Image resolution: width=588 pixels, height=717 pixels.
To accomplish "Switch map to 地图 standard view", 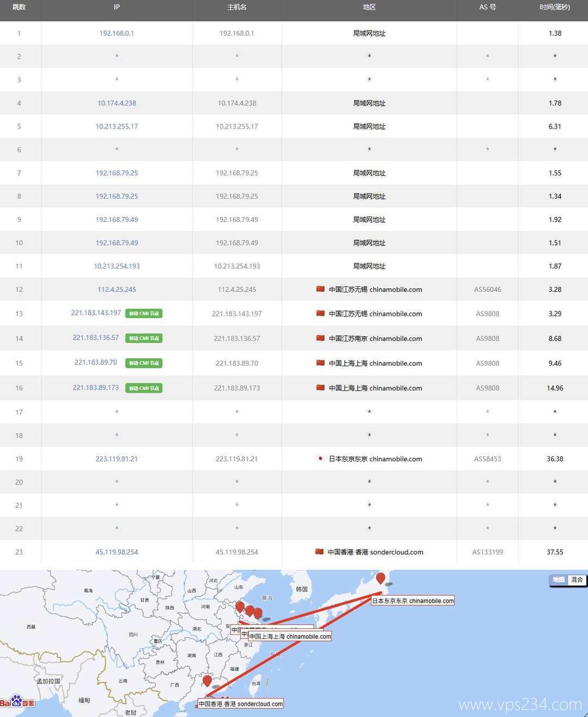I will pyautogui.click(x=559, y=580).
